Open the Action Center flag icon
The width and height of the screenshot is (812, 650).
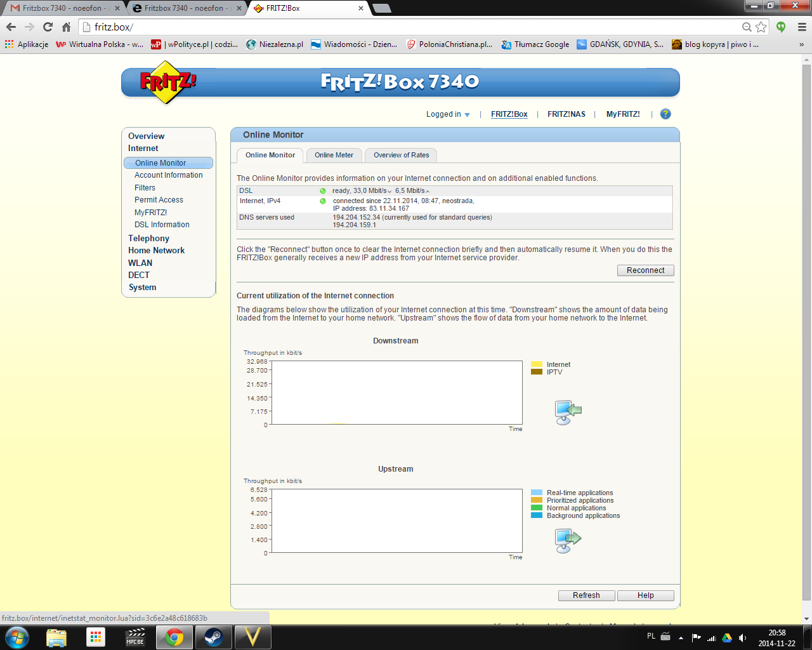click(697, 637)
